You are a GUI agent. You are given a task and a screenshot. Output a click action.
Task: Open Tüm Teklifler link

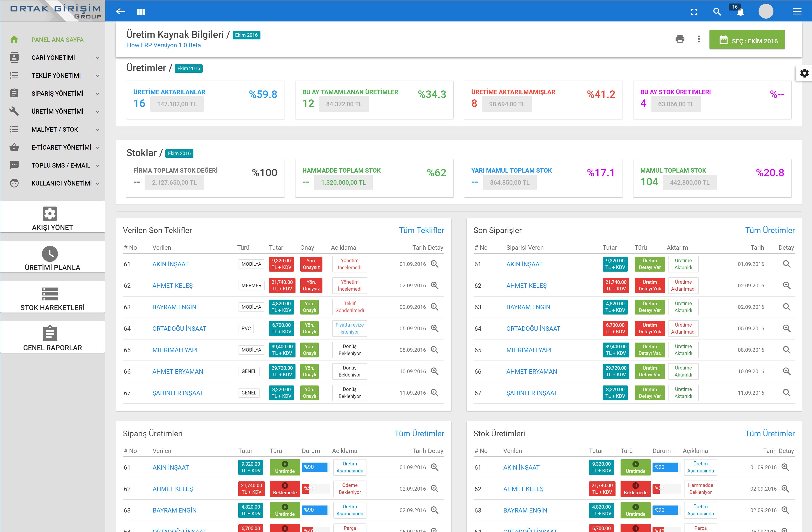click(421, 230)
